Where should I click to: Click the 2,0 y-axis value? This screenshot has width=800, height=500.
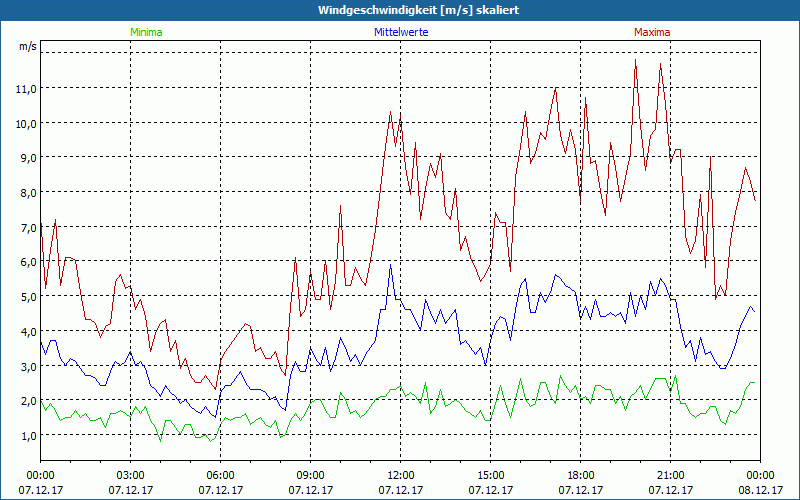(x=29, y=401)
